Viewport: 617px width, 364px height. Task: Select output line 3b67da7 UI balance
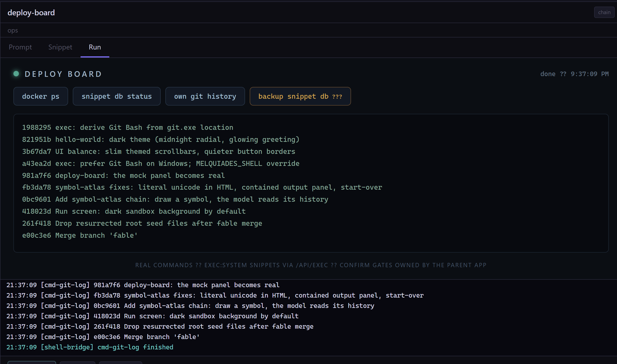point(159,151)
